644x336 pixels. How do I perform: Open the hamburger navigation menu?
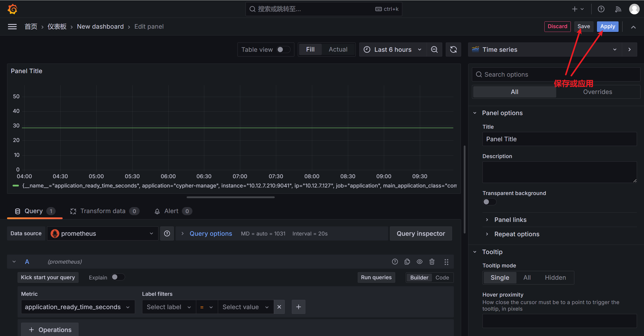[12, 27]
